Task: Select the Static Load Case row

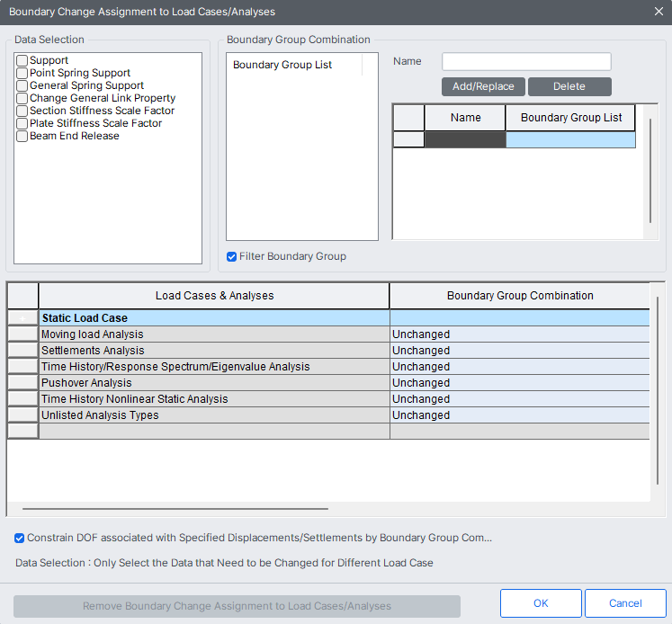Action: [x=214, y=318]
